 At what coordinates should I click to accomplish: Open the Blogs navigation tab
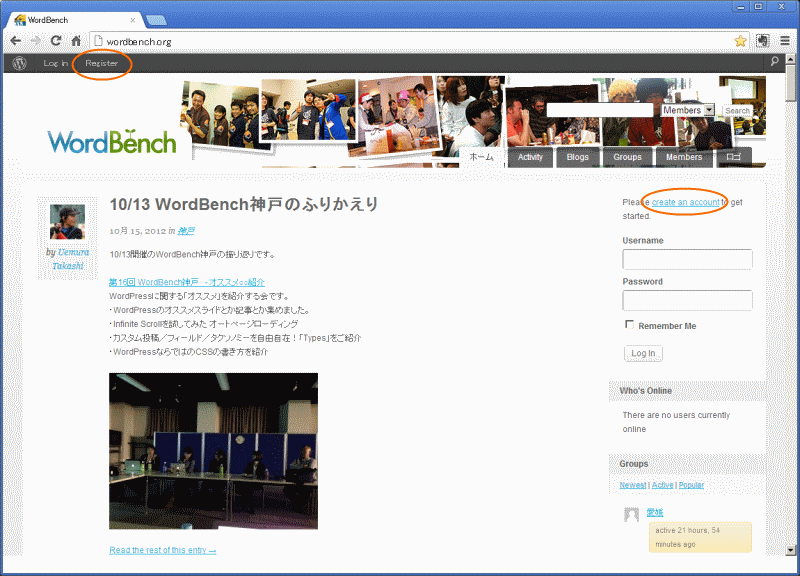click(578, 157)
